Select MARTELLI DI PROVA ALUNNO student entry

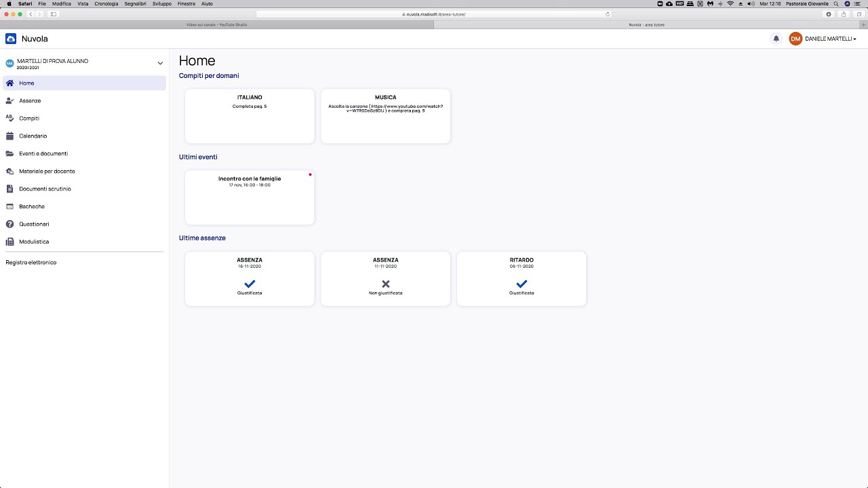[84, 63]
